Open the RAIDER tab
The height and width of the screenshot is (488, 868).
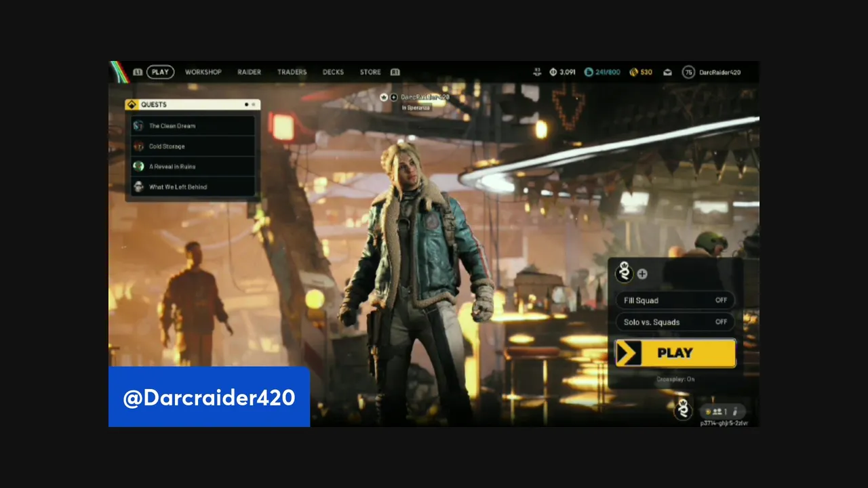tap(249, 72)
